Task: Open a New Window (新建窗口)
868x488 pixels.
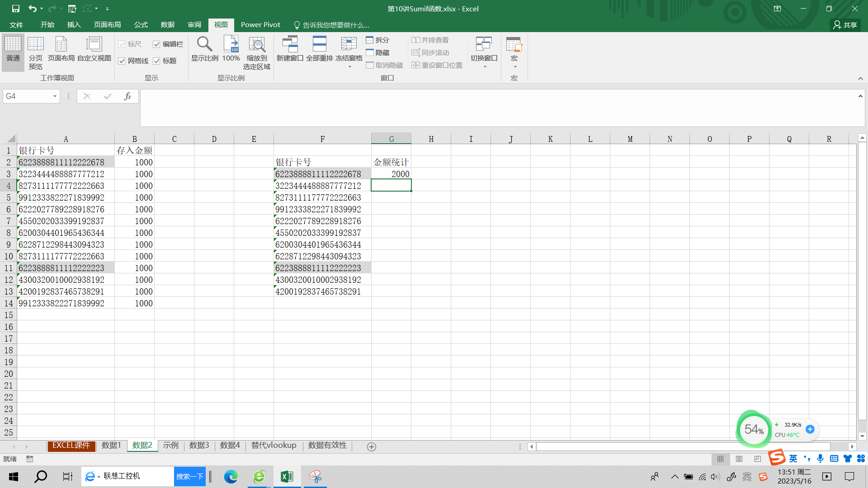Action: [290, 49]
